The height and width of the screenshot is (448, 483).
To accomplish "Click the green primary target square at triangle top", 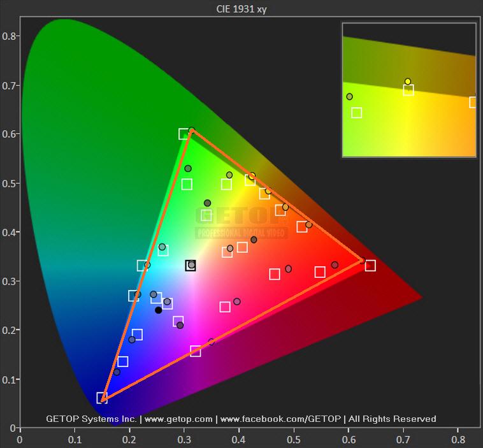I will pyautogui.click(x=184, y=134).
